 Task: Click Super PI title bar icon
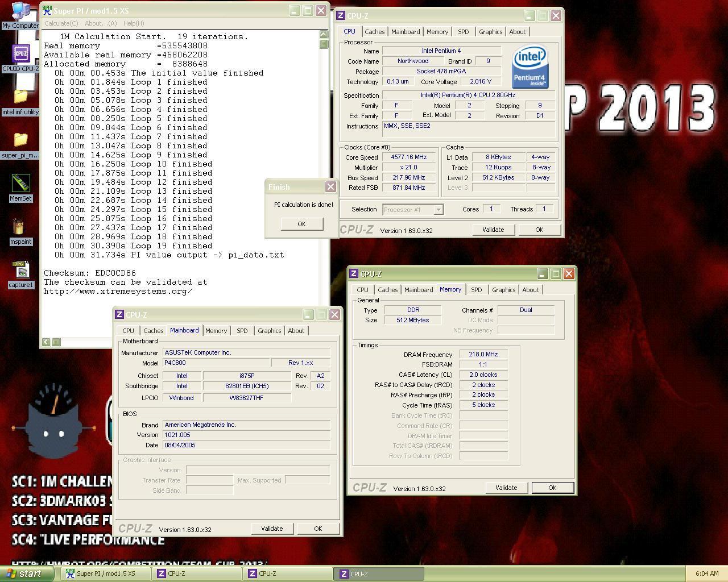pos(47,10)
